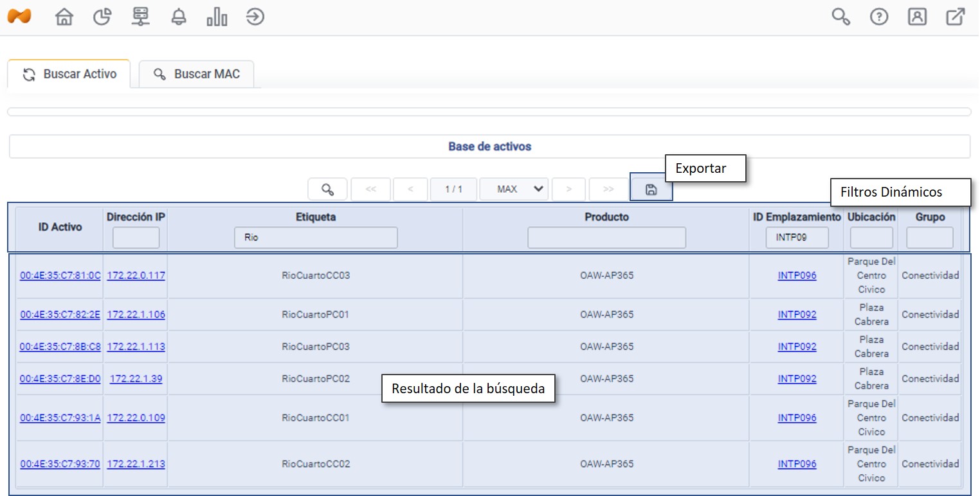This screenshot has width=980, height=496.
Task: Go to the next page arrow button
Action: (569, 190)
